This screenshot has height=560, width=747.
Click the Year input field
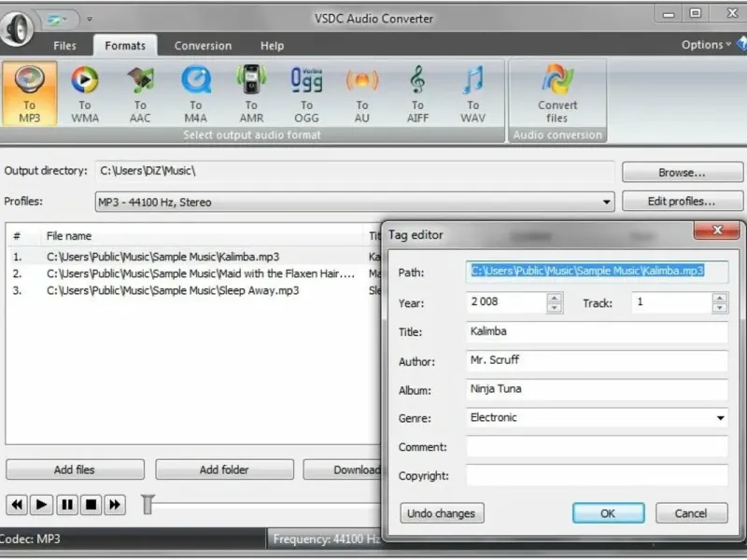click(507, 302)
